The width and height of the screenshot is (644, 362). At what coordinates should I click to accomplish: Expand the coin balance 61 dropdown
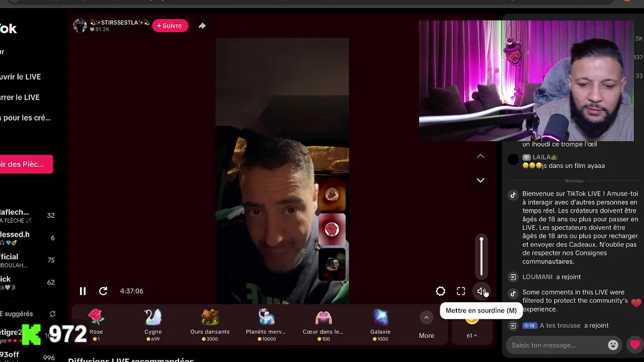471,335
